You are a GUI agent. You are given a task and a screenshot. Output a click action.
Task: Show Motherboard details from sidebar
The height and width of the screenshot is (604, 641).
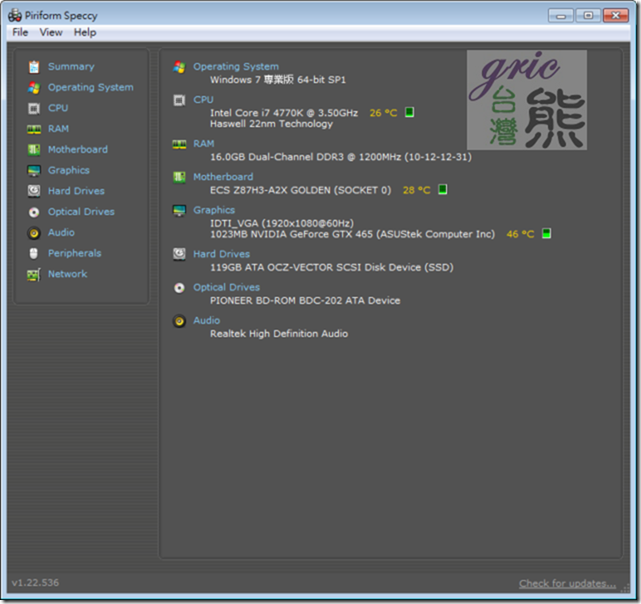[x=78, y=150]
